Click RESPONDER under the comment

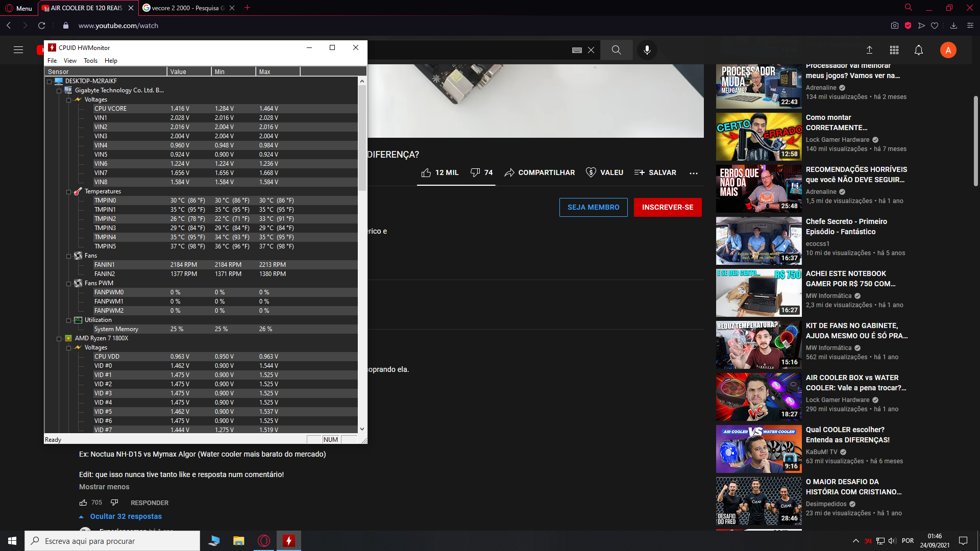[150, 503]
